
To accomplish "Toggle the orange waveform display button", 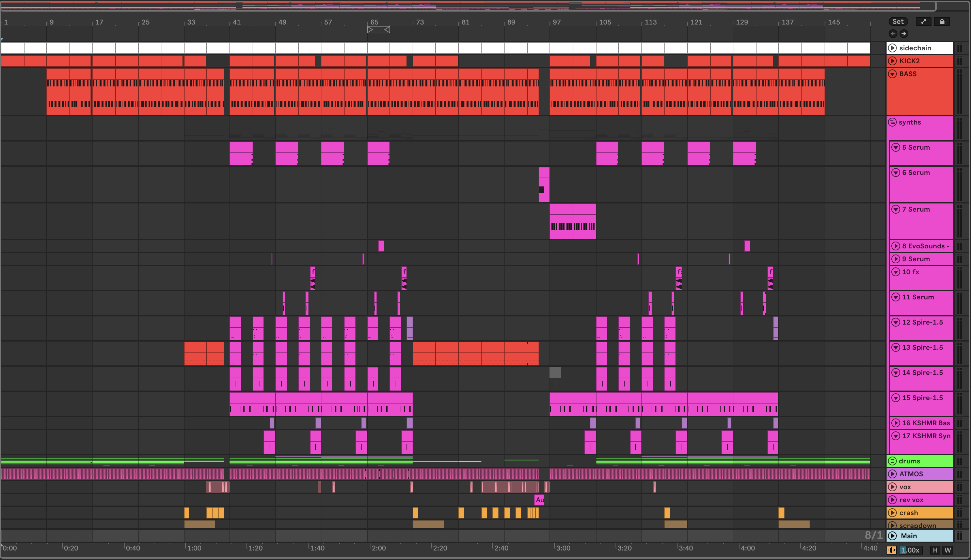I will coord(891,550).
